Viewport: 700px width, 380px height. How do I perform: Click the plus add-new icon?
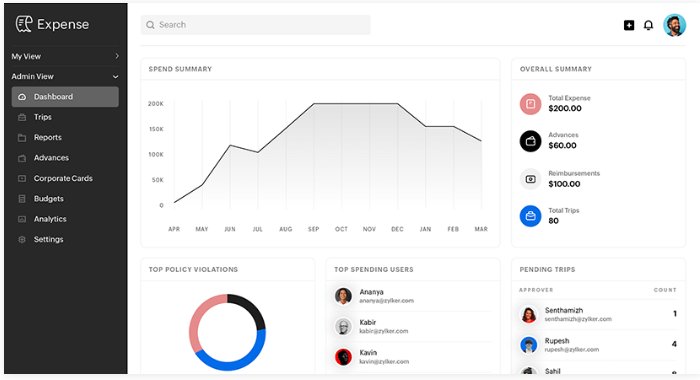(629, 25)
